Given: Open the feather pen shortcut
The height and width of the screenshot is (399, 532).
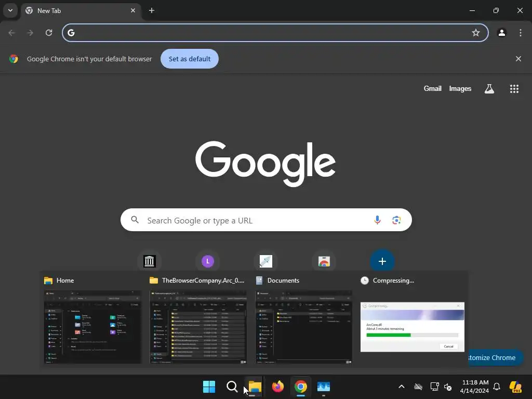Looking at the screenshot, I should (x=266, y=261).
